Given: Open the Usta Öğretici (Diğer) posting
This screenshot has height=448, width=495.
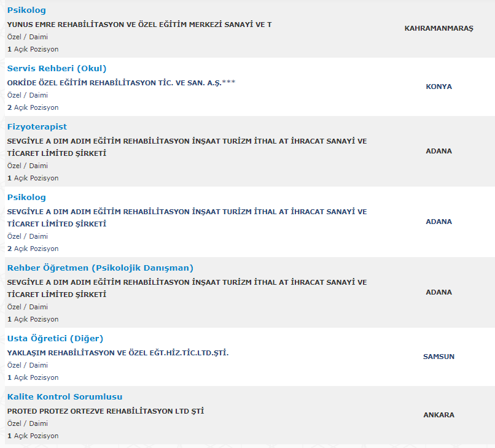Looking at the screenshot, I should [x=55, y=339].
